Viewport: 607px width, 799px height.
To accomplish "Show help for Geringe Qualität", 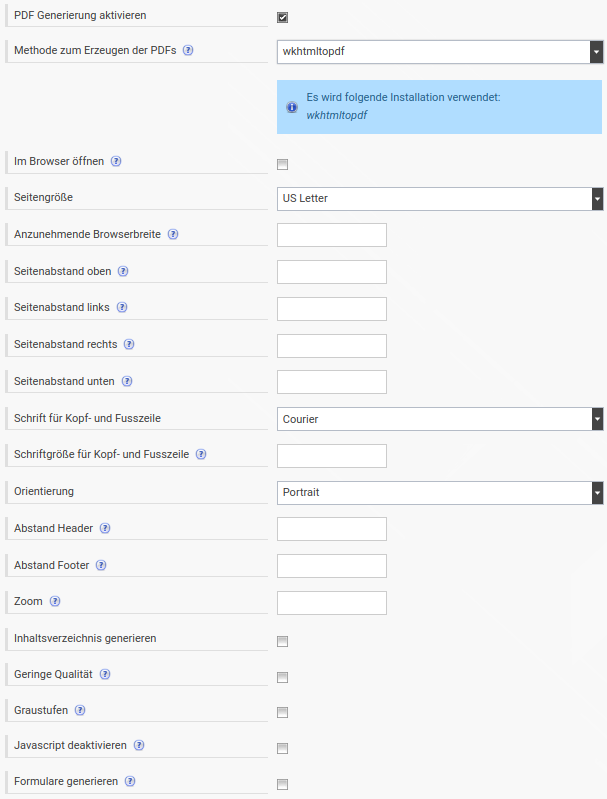I will (104, 674).
